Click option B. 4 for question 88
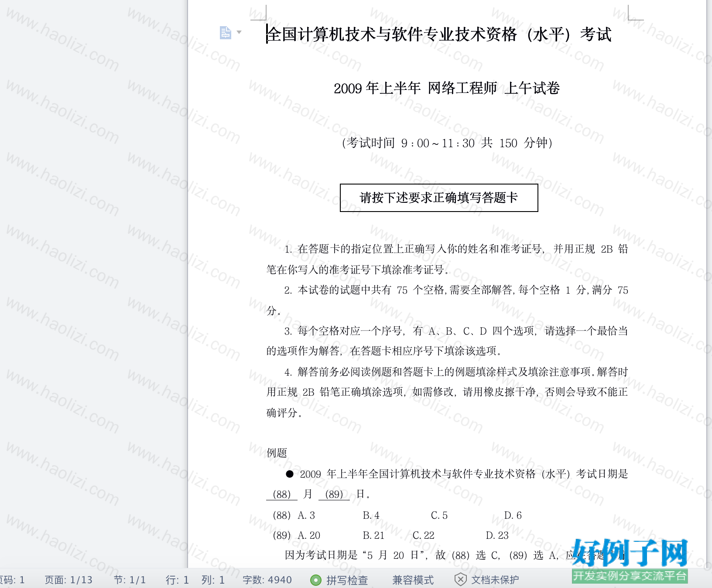The width and height of the screenshot is (712, 588). pos(371,515)
